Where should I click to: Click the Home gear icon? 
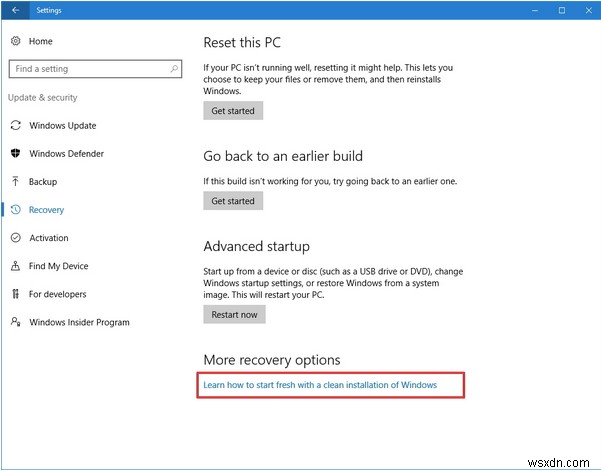tap(15, 41)
